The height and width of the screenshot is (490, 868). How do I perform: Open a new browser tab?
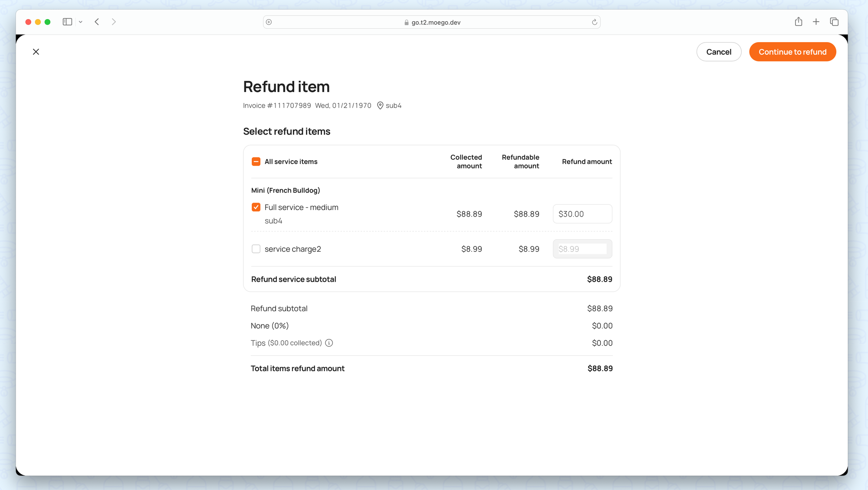point(816,22)
